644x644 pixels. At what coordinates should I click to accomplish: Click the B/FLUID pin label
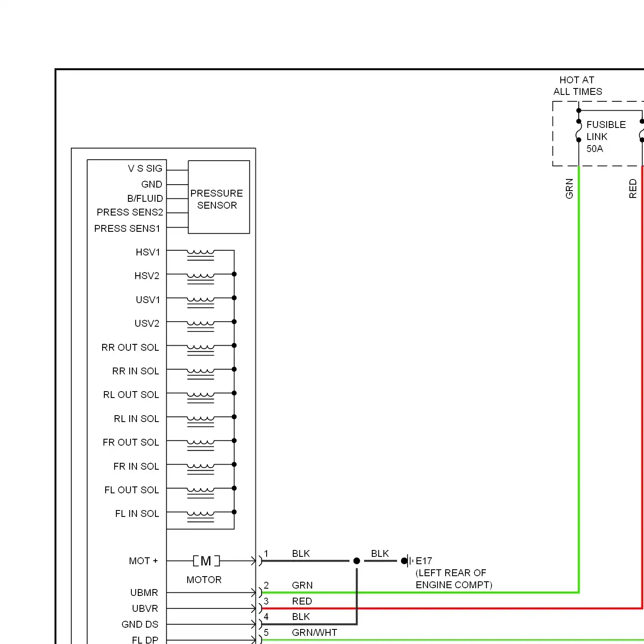coord(145,198)
